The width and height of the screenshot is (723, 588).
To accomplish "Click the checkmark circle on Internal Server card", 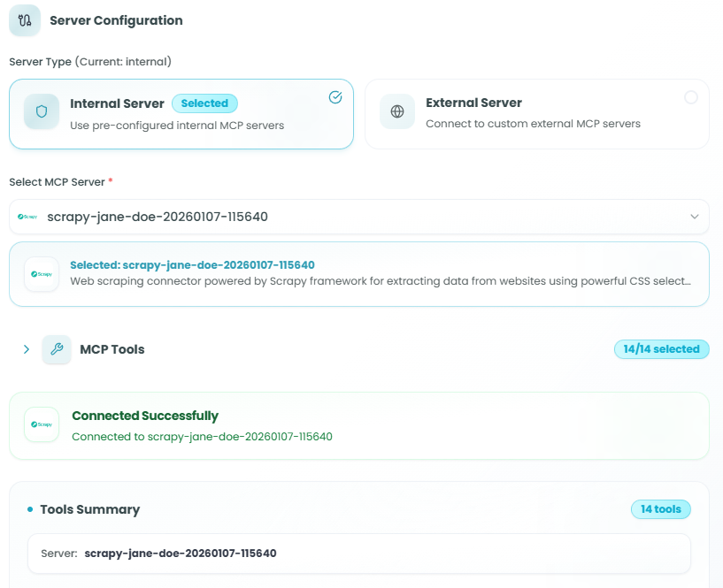I will (335, 97).
